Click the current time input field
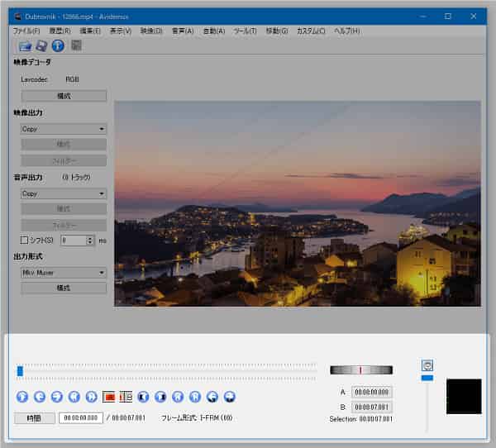The width and height of the screenshot is (496, 448). coord(80,418)
